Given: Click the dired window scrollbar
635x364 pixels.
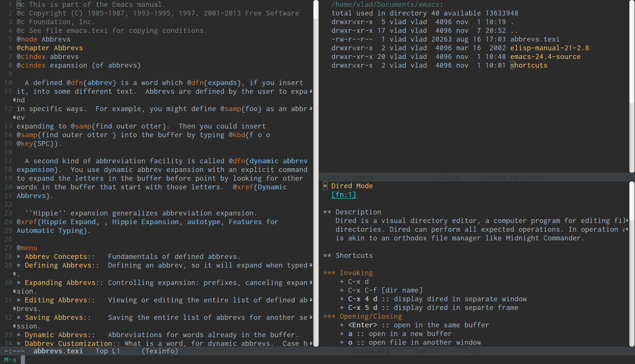Looking at the screenshot, I should point(632,87).
